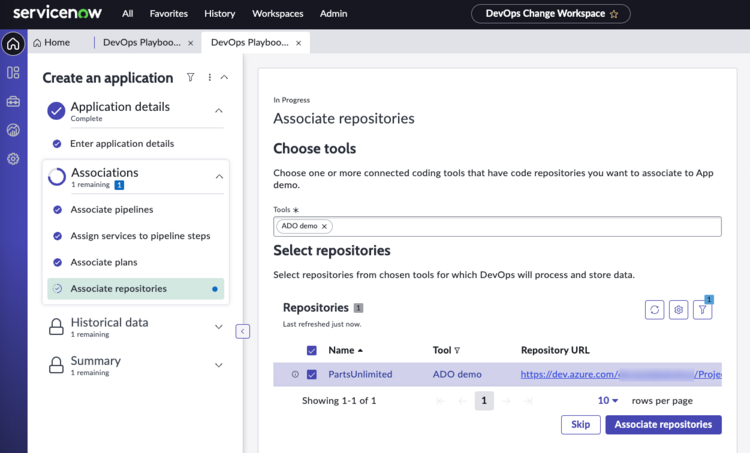Click the Tool column header
This screenshot has width=750, height=453.
click(441, 350)
